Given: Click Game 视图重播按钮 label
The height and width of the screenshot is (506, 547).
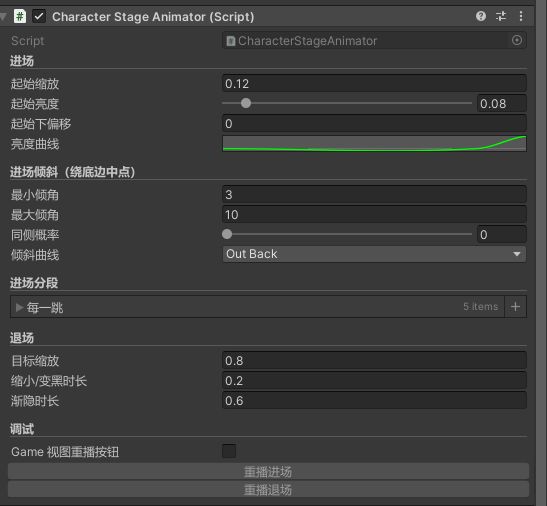Looking at the screenshot, I should 65,452.
